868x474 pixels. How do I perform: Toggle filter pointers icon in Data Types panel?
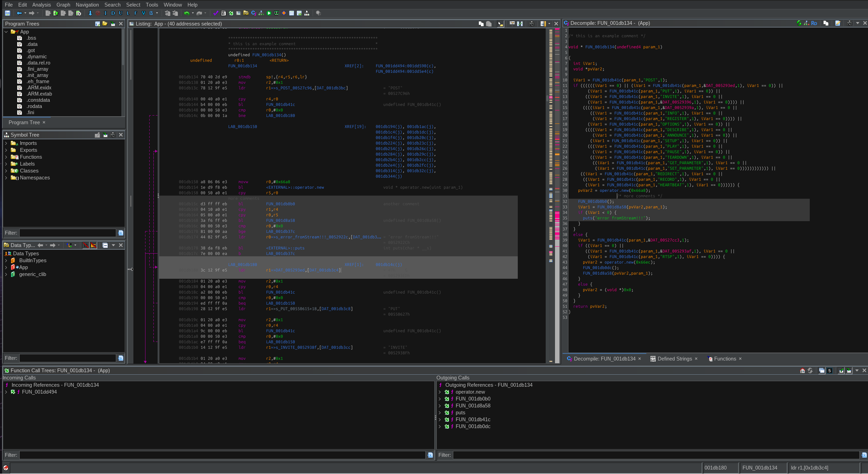pos(93,245)
